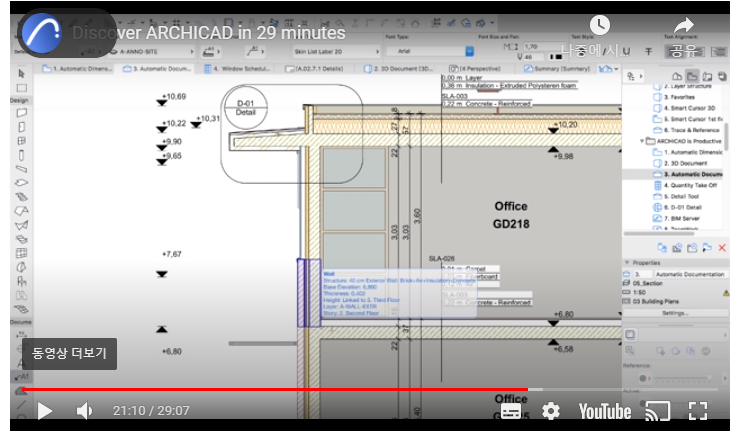
Task: Select '5. Detail Tool' in navigator
Action: 676,196
